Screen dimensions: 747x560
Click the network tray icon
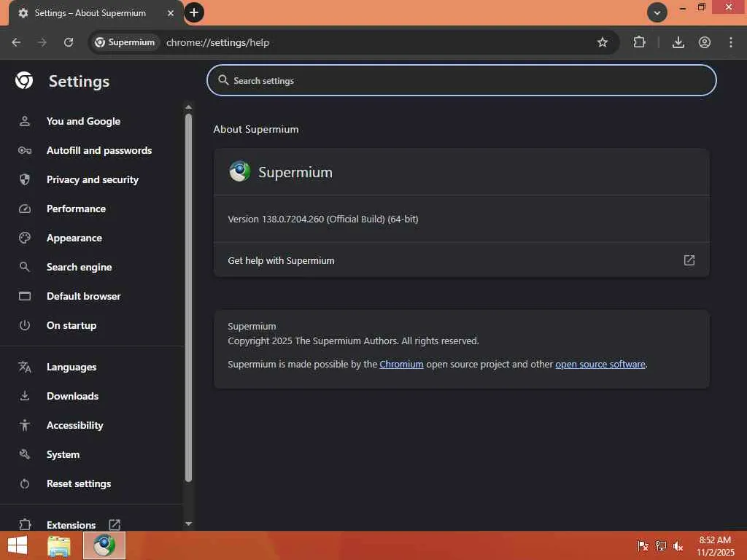click(660, 545)
